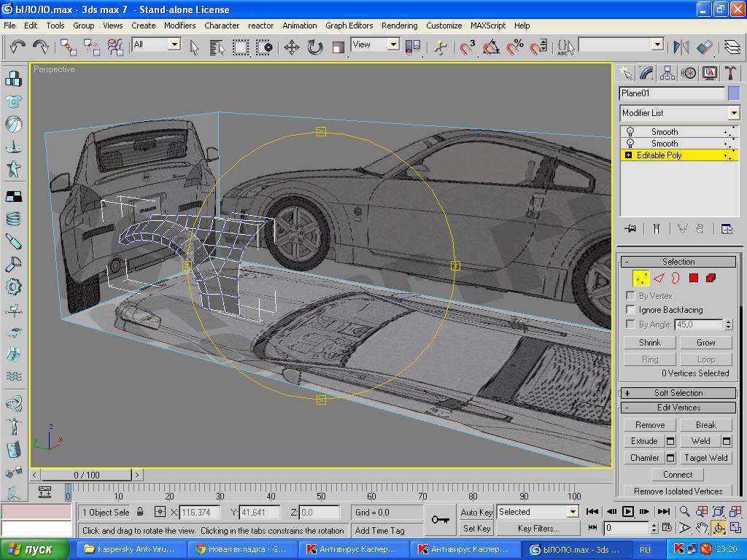
Task: Click the Plane01 object color swatch
Action: pyautogui.click(x=733, y=93)
